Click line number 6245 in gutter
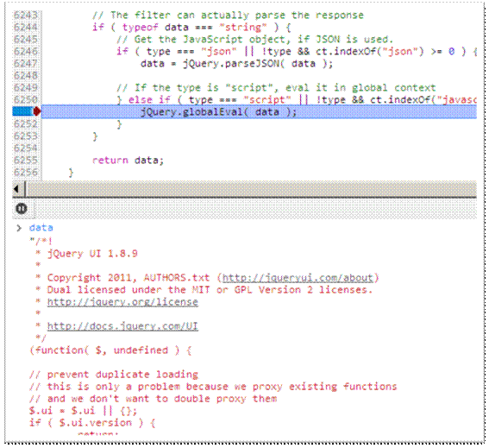 (x=26, y=39)
